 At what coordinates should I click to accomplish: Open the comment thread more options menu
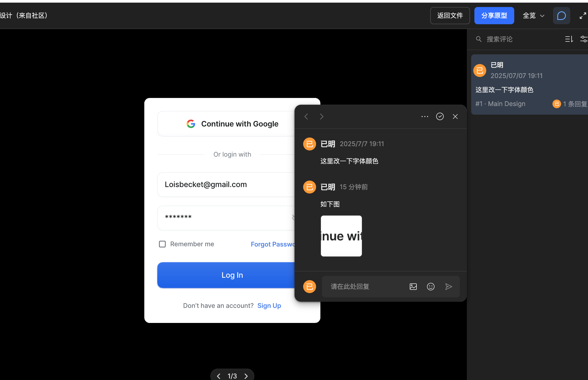click(x=425, y=117)
